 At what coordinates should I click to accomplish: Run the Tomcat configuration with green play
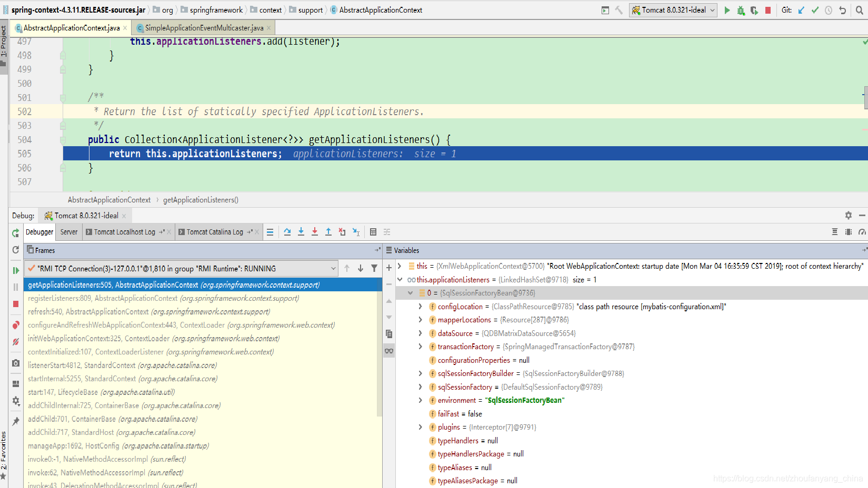pyautogui.click(x=727, y=10)
